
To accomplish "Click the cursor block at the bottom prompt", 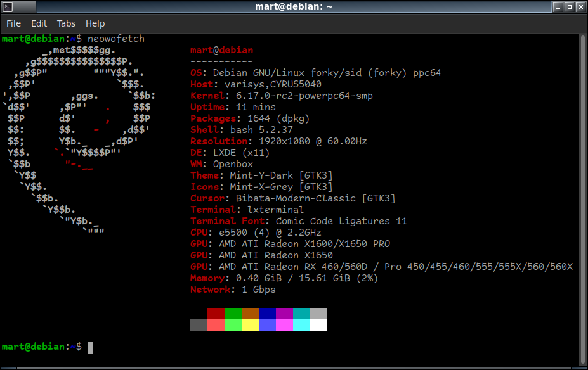I will [91, 347].
